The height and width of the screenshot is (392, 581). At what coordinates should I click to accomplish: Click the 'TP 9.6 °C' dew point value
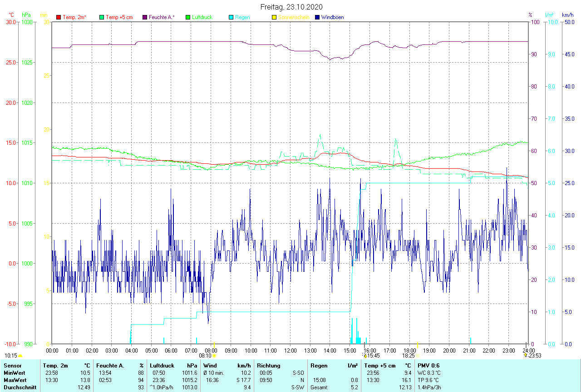pyautogui.click(x=428, y=380)
